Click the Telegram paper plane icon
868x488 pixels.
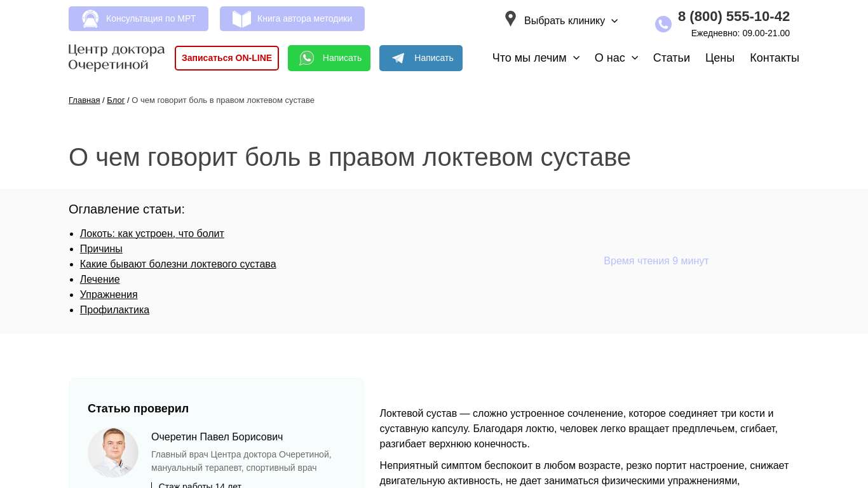click(398, 58)
